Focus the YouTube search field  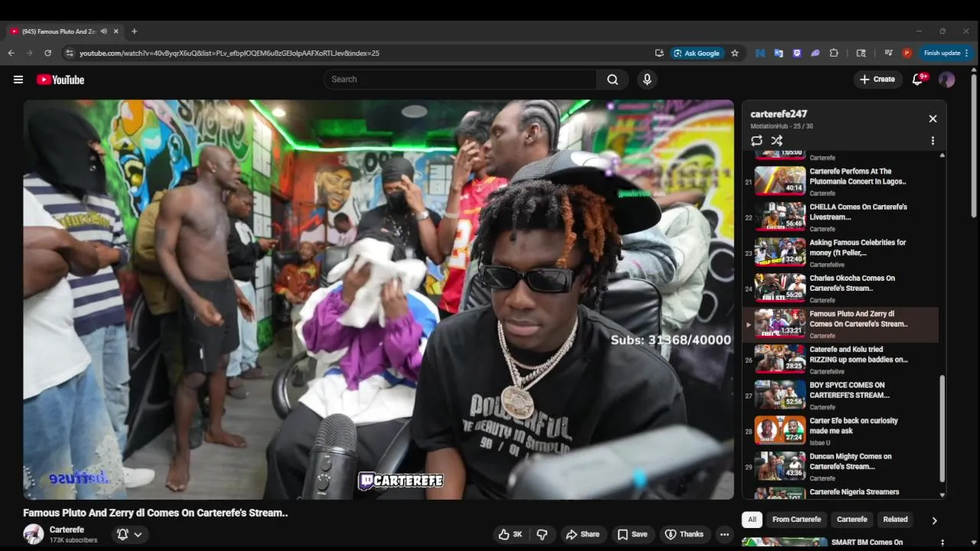pyautogui.click(x=459, y=80)
